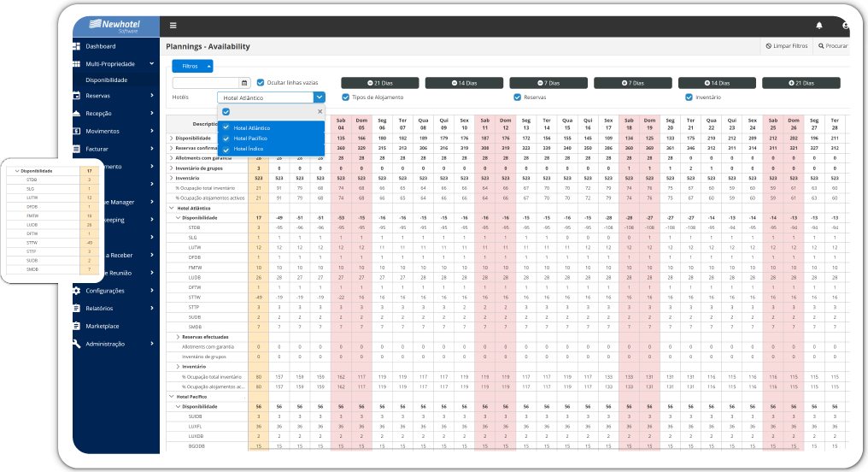
Task: Collapse the Hotel Atlântico group row
Action: click(x=171, y=209)
